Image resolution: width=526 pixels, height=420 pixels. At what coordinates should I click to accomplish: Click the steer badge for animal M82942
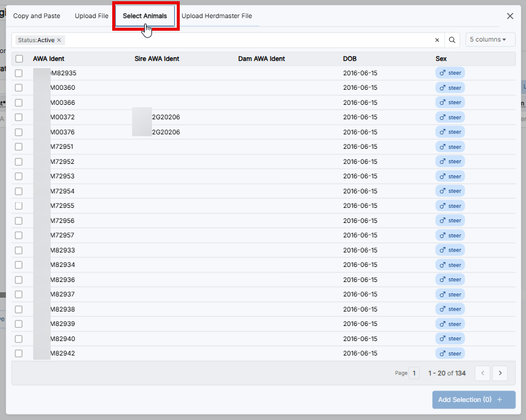(450, 354)
